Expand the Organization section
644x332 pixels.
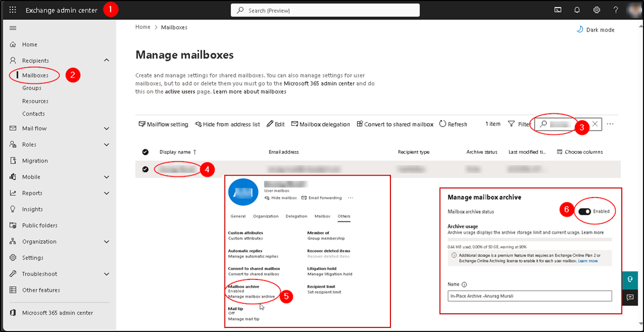107,242
